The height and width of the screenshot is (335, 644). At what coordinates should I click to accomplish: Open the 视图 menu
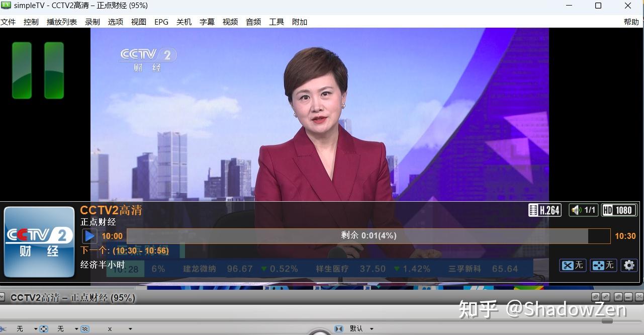coord(139,22)
